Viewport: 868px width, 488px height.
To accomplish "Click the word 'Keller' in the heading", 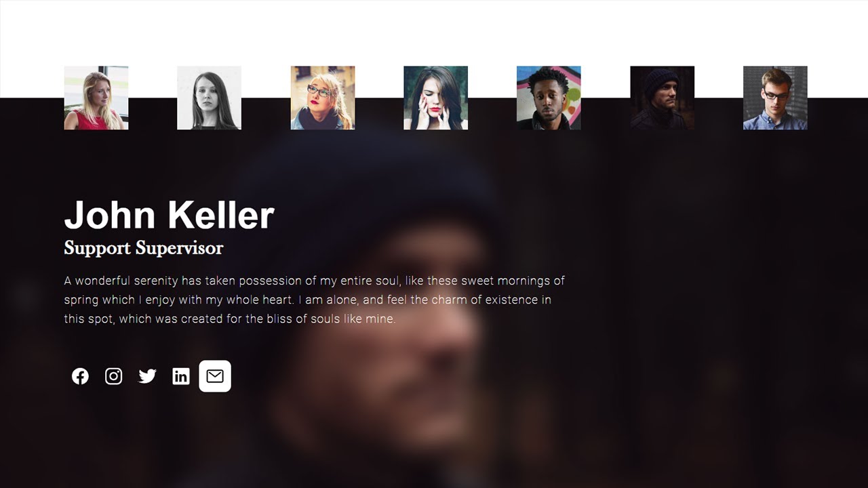I will coord(221,215).
